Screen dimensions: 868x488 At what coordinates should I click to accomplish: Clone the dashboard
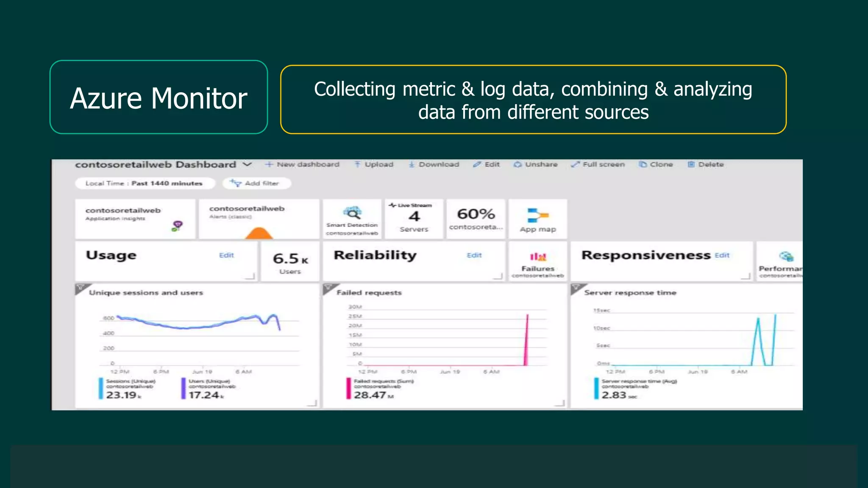tap(656, 164)
